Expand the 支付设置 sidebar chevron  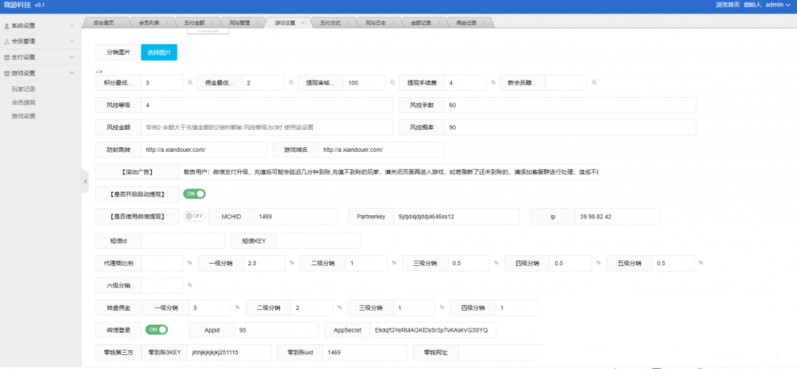[x=72, y=57]
